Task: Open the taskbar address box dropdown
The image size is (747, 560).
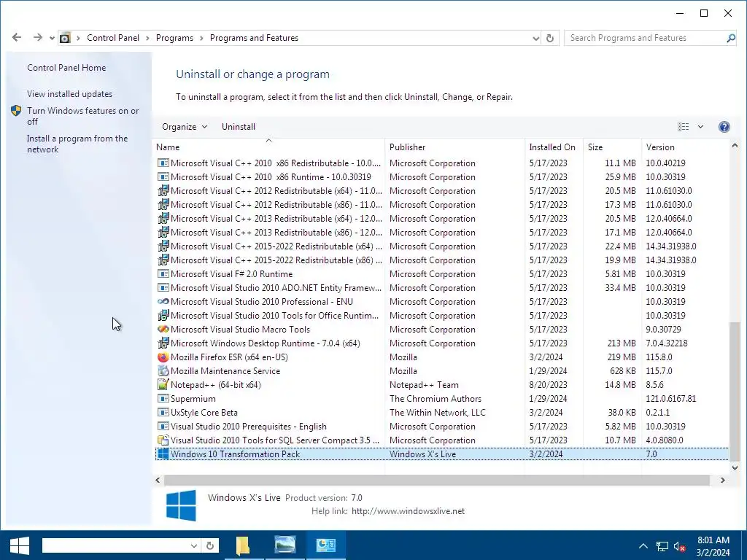Action: (194, 545)
